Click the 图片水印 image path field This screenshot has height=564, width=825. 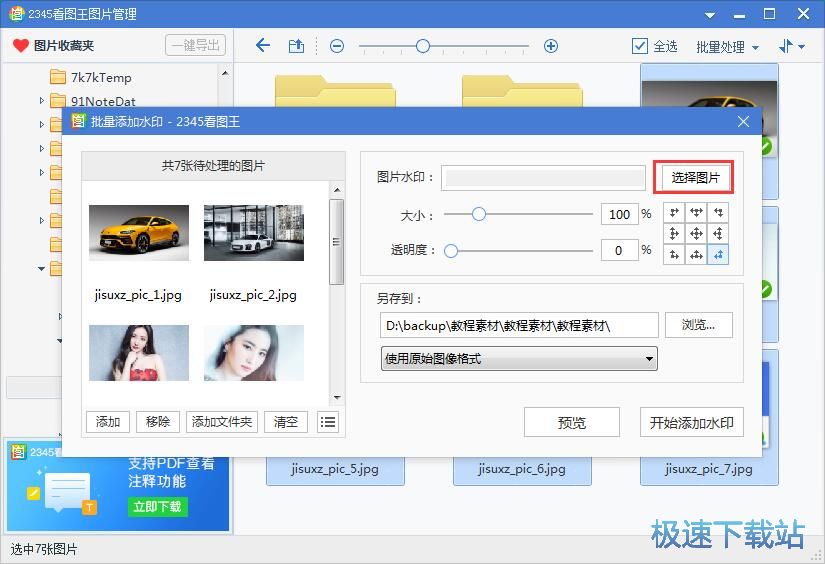pos(543,177)
